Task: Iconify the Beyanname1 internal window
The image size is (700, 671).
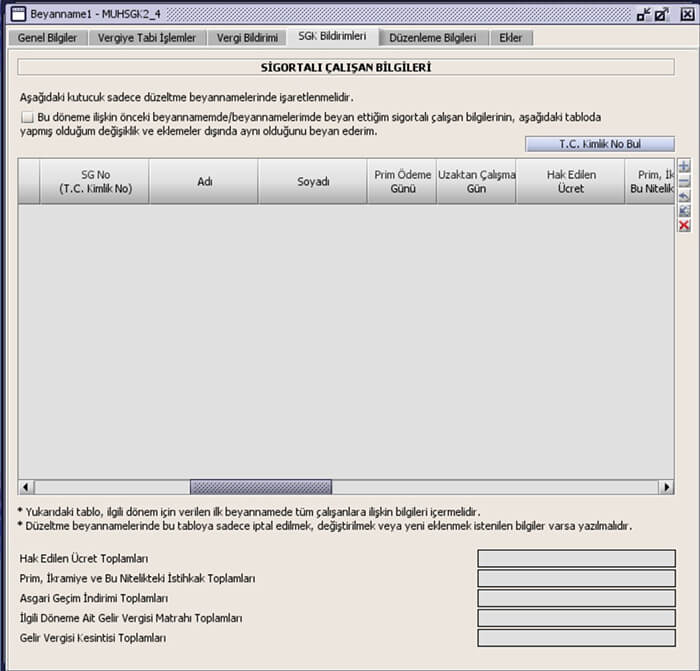Action: point(643,14)
